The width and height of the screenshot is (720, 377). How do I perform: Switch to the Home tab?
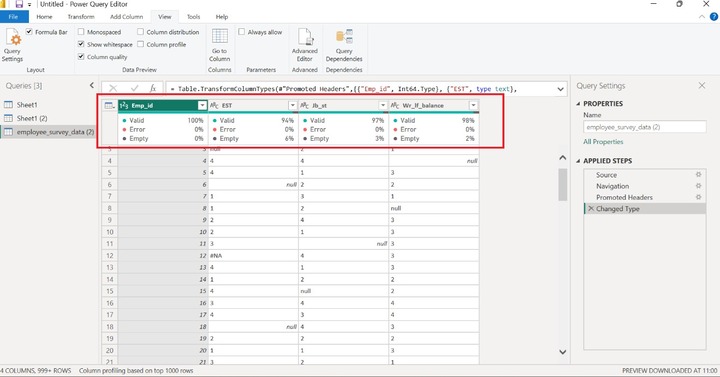click(x=44, y=17)
